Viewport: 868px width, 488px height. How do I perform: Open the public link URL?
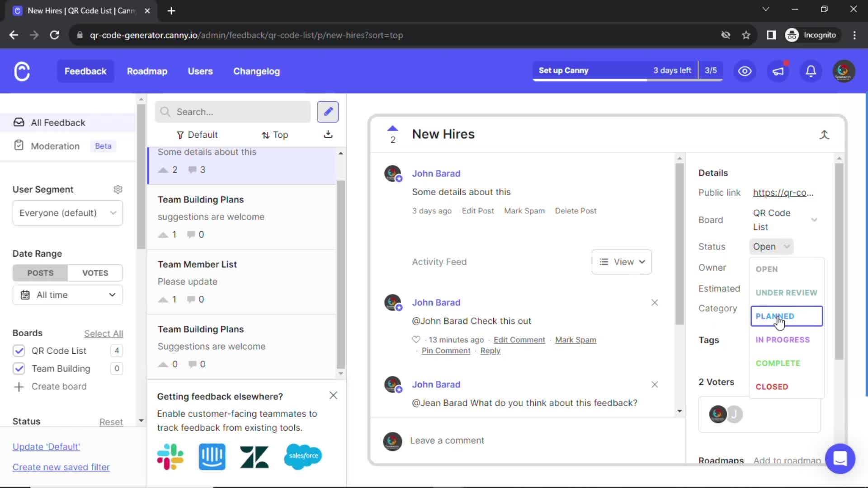[x=783, y=193]
